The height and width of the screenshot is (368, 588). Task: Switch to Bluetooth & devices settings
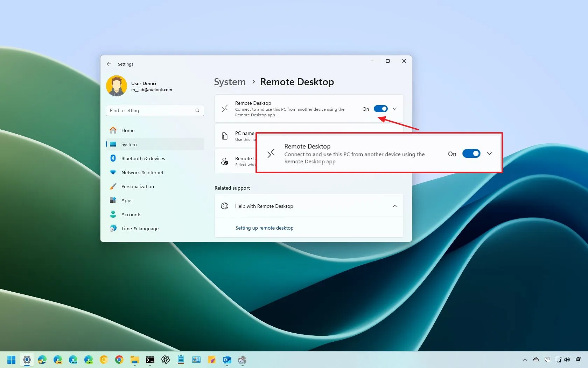point(143,158)
